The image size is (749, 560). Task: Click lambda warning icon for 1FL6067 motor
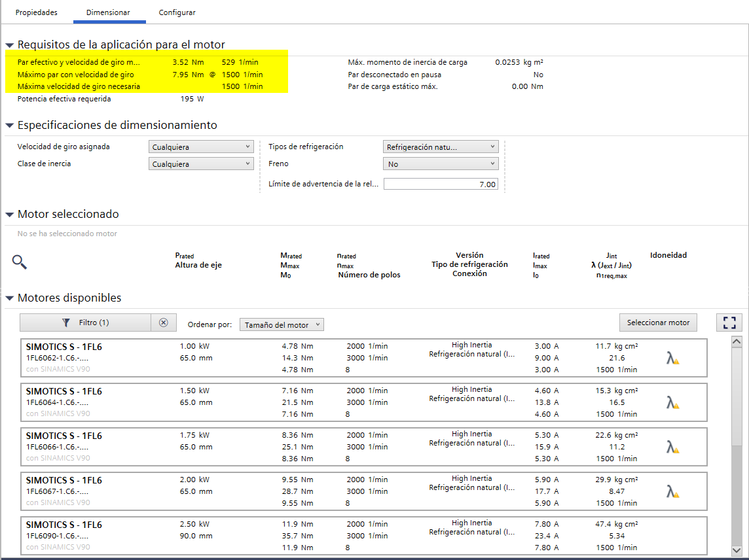pyautogui.click(x=672, y=491)
